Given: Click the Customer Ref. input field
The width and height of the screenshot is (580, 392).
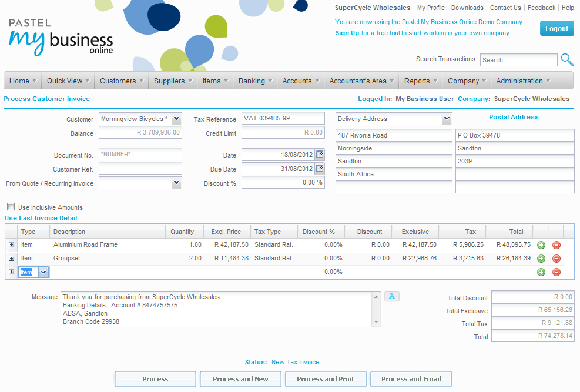Looking at the screenshot, I should coord(140,169).
